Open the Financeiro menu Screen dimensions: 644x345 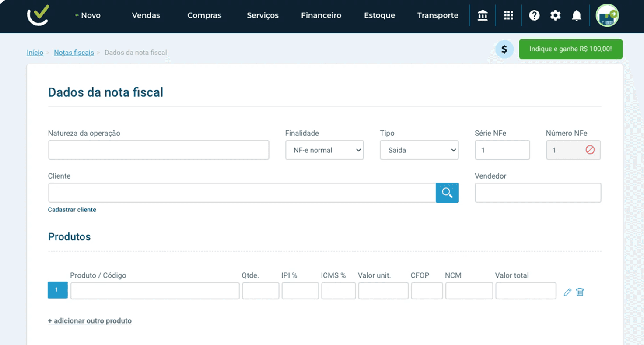click(x=321, y=15)
